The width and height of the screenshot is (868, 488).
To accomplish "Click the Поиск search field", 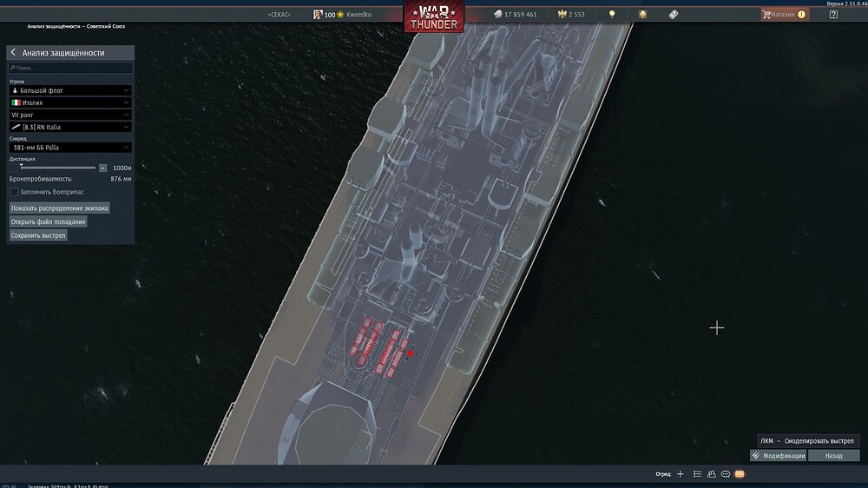I will pos(70,68).
